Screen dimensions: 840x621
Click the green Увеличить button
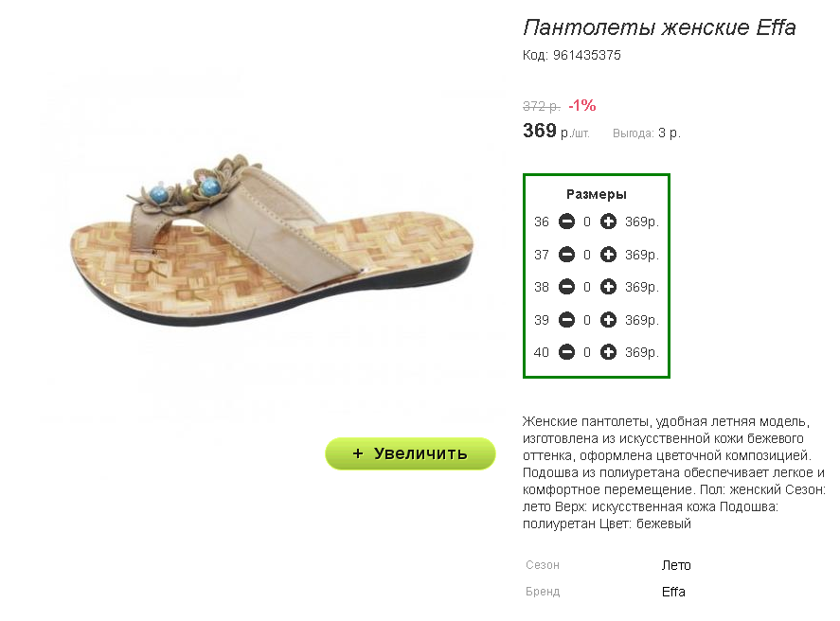point(410,453)
